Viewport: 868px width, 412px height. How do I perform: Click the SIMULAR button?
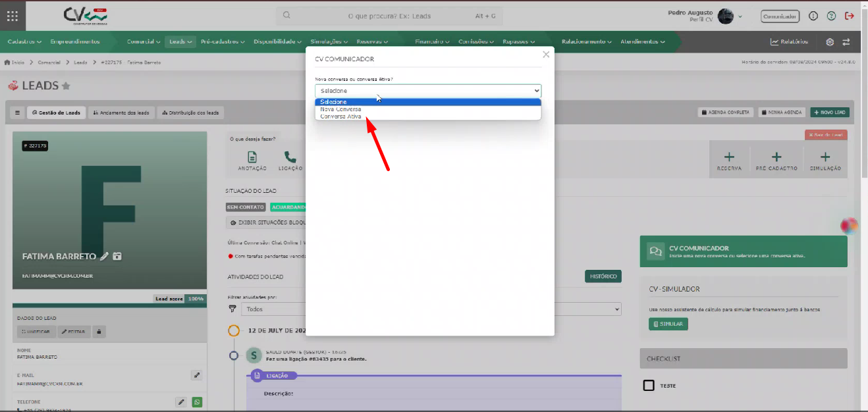pos(668,324)
